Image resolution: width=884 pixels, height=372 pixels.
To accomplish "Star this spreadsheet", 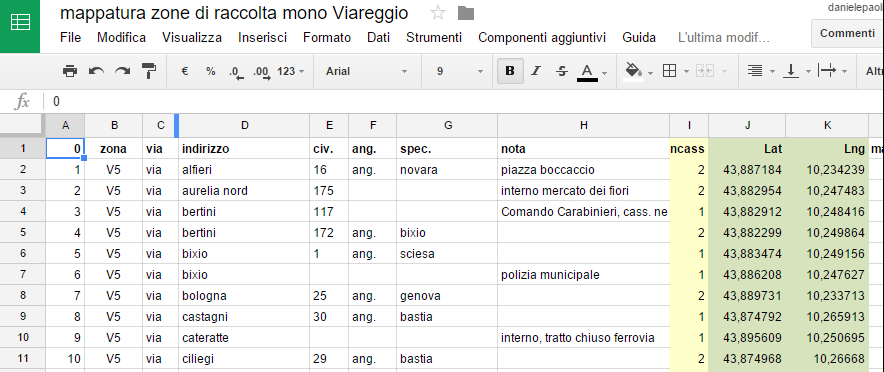I will pos(437,13).
